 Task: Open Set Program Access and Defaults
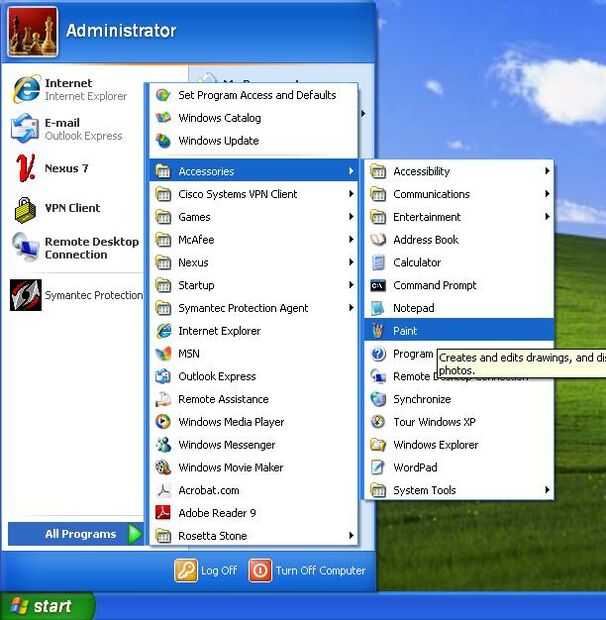pyautogui.click(x=254, y=95)
